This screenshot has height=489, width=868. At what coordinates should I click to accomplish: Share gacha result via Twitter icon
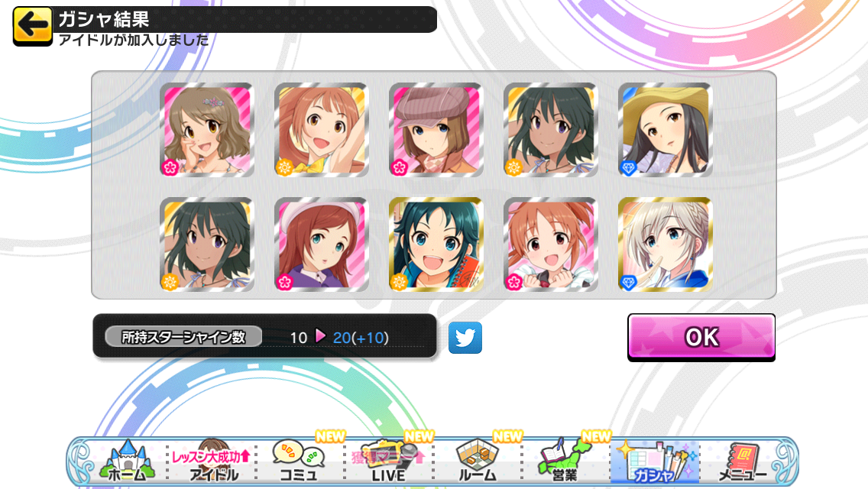[465, 337]
